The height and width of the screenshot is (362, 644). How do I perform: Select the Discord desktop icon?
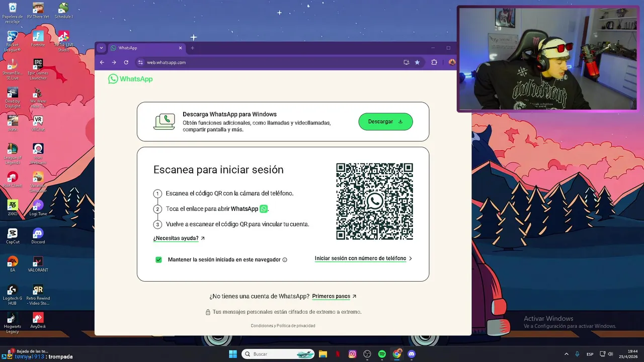click(x=38, y=236)
